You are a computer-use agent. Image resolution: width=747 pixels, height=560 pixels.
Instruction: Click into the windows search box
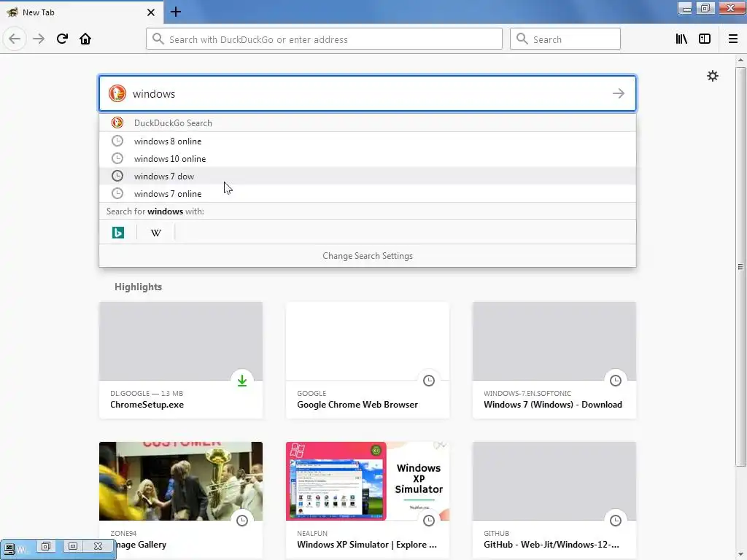(x=368, y=93)
